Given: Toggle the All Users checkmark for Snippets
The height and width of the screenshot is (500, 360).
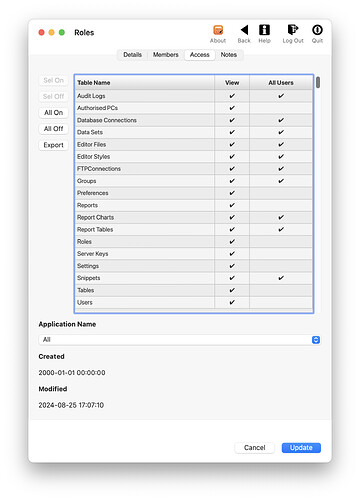Looking at the screenshot, I should point(281,278).
